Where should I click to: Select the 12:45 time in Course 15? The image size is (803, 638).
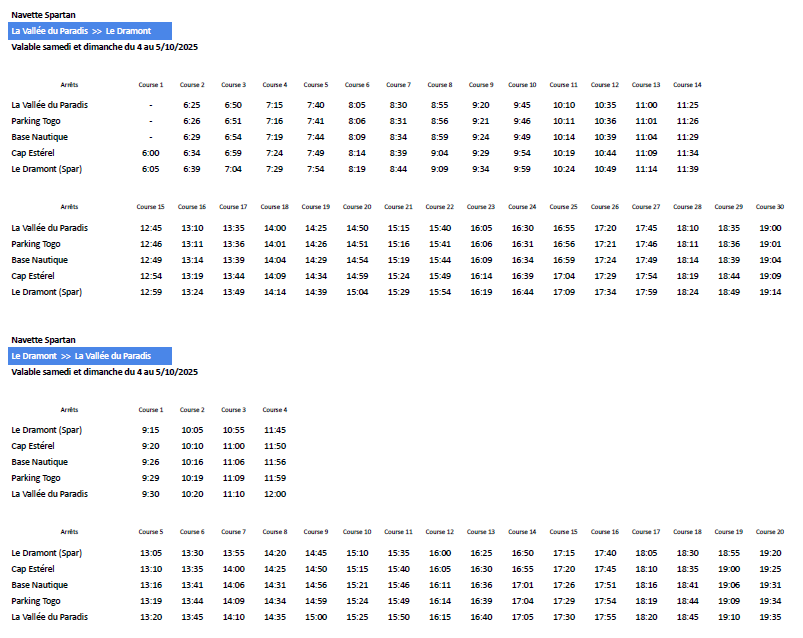pos(151,228)
